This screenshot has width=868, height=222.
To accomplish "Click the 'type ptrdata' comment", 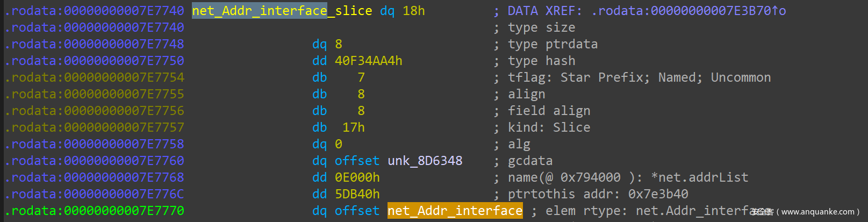I will 553,44.
